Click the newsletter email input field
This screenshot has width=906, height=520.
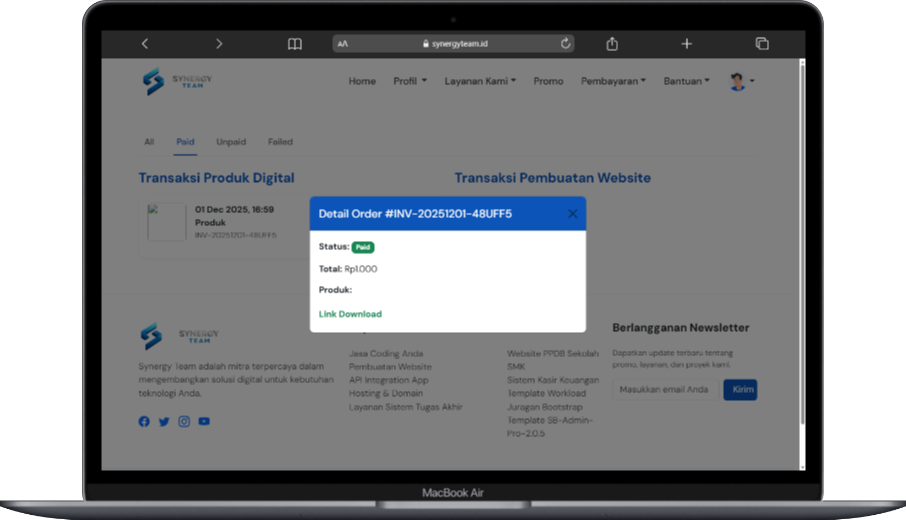coord(664,389)
